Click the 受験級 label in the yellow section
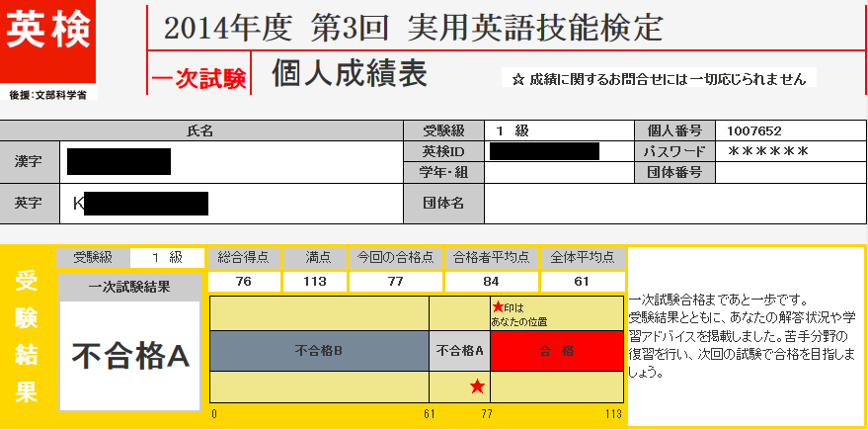The width and height of the screenshot is (868, 430). pos(93,258)
